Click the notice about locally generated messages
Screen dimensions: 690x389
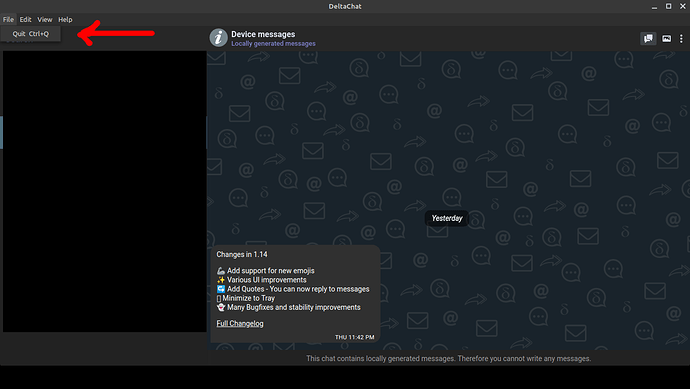[x=448, y=359]
